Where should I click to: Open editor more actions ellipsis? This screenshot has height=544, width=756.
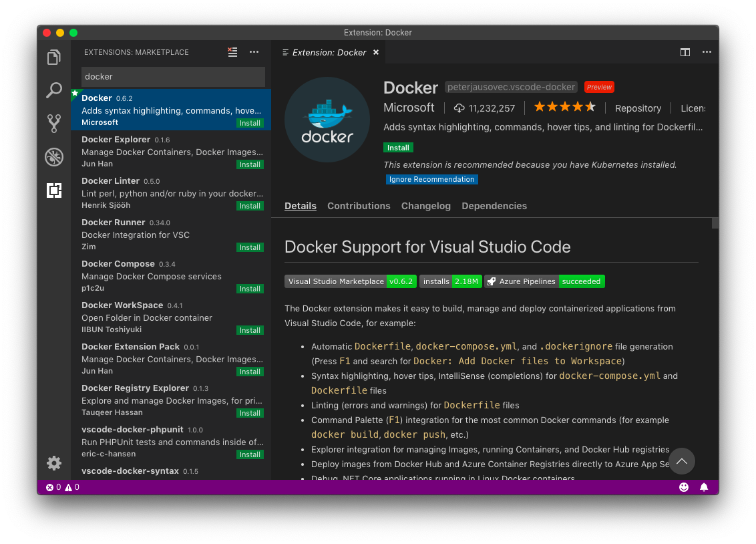pyautogui.click(x=707, y=52)
